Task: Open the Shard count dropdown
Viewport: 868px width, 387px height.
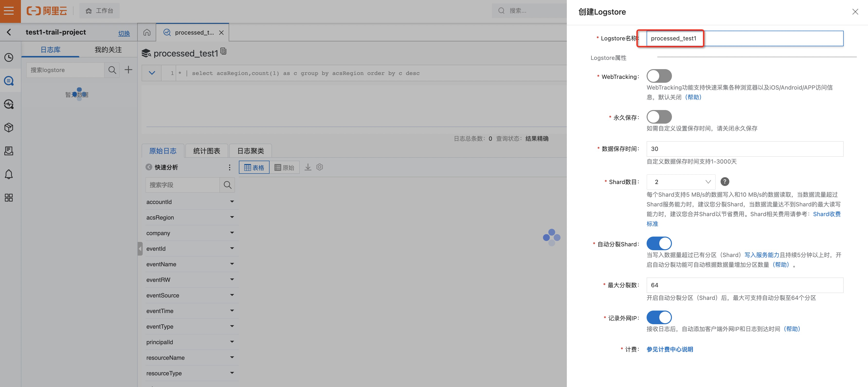Action: [681, 182]
